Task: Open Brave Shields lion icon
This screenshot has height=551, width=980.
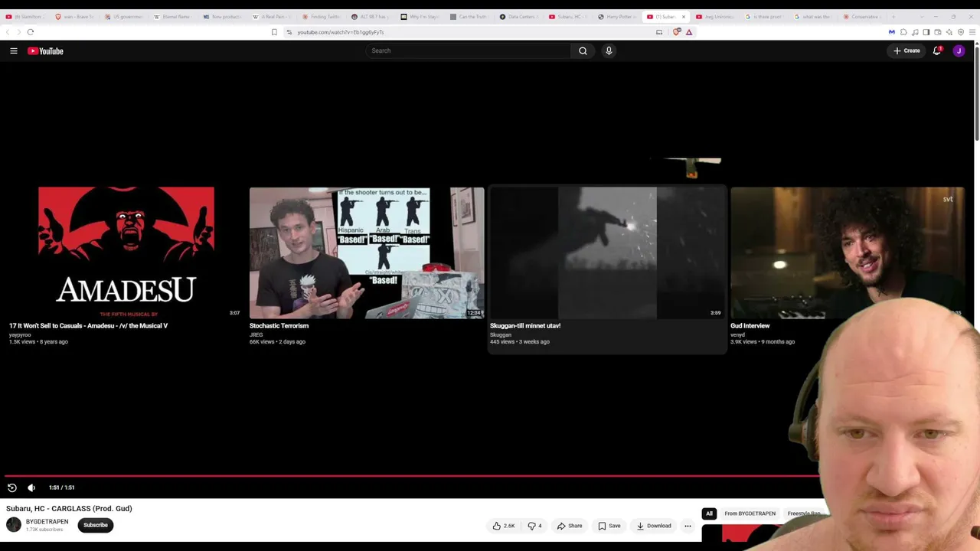Action: (677, 32)
